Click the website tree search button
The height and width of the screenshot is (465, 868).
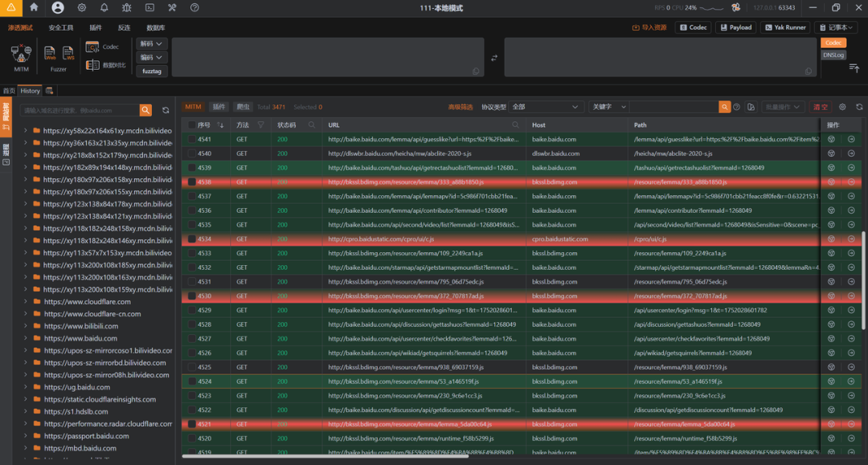pyautogui.click(x=145, y=110)
